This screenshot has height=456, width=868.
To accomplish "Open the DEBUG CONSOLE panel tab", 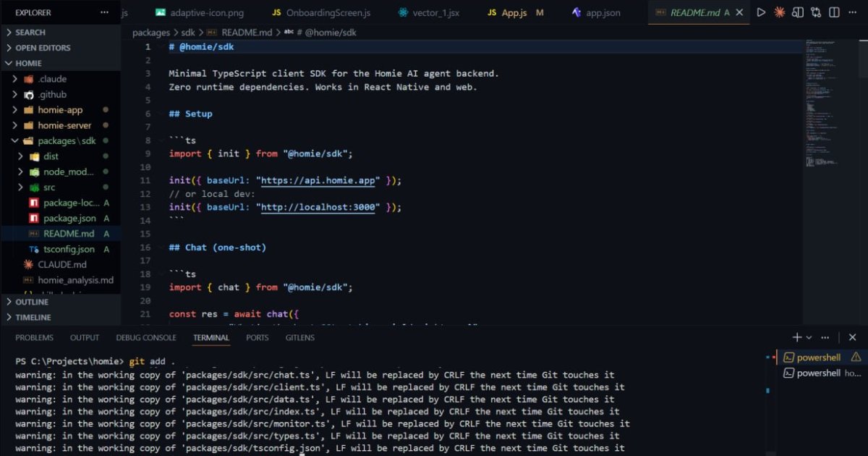I will [x=146, y=338].
